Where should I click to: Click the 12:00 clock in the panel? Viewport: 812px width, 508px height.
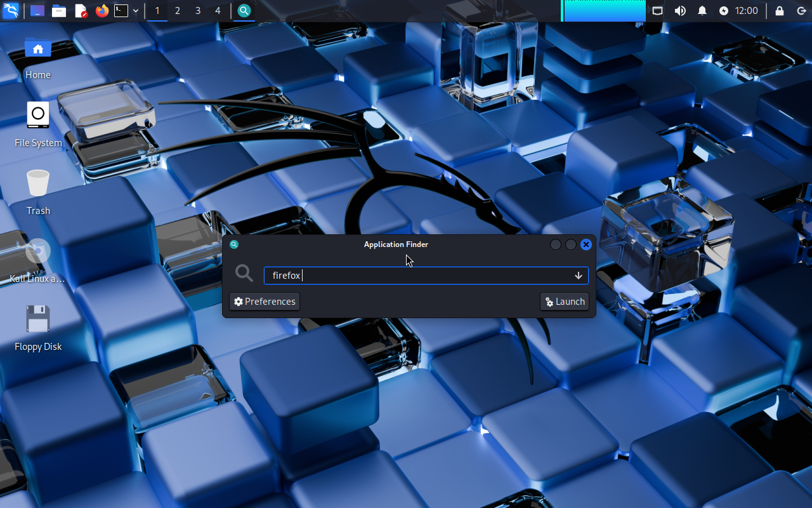pos(747,11)
